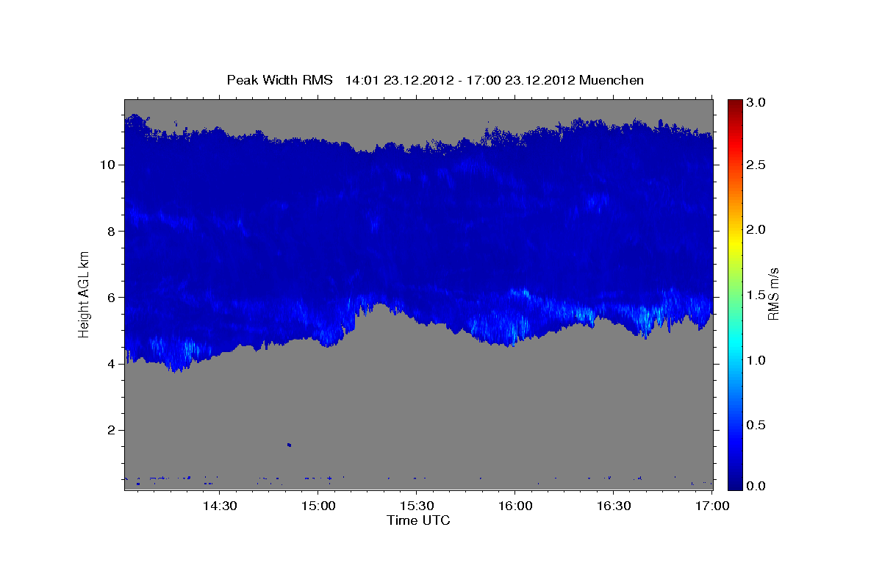Screen dimensions: 882x588
Task: Click the 14:30 time tick label
Action: point(220,506)
